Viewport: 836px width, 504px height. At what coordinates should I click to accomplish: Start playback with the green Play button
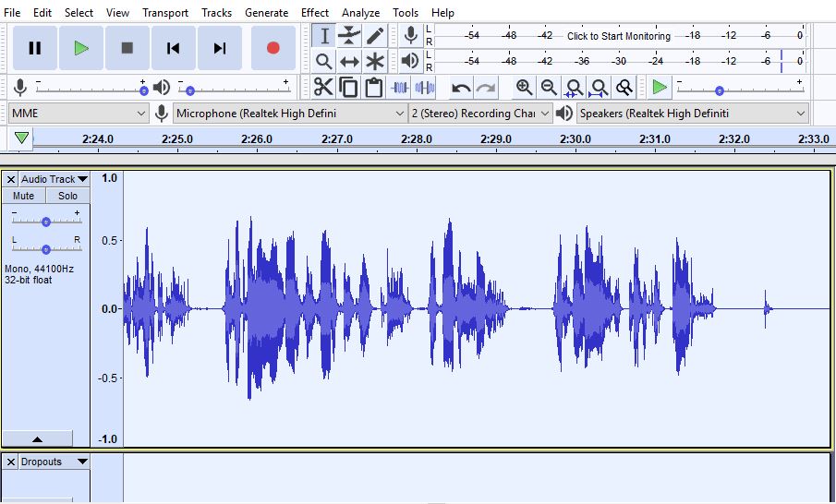pyautogui.click(x=81, y=48)
